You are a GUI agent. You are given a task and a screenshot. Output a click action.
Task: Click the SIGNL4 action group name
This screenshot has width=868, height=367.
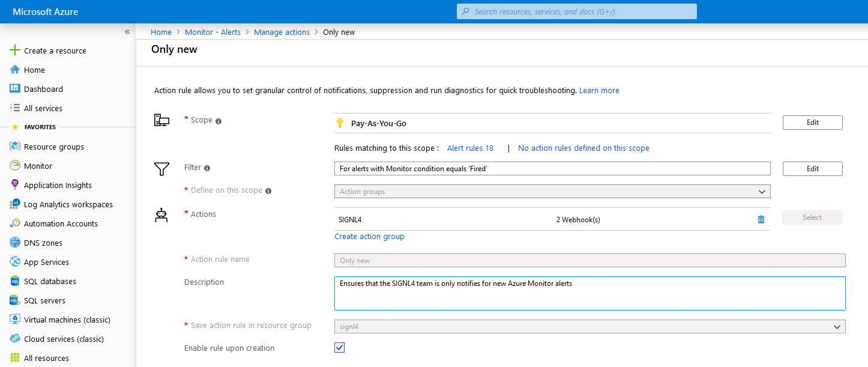(350, 220)
